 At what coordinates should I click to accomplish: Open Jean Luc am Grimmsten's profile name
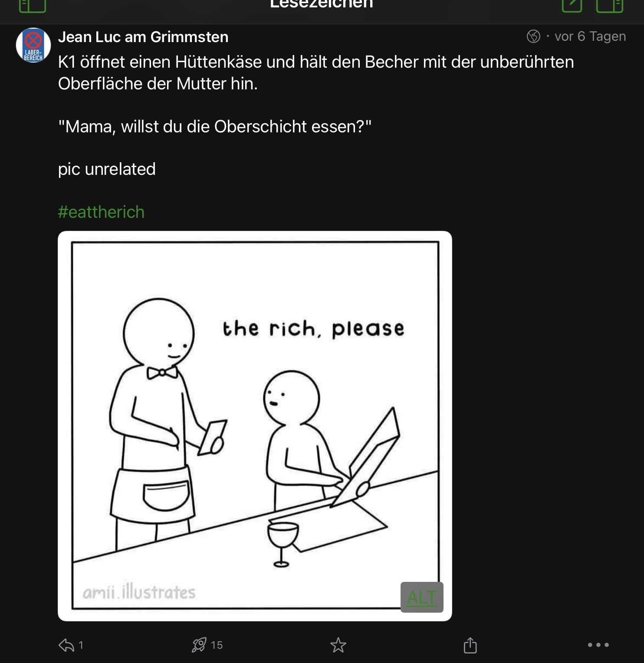pyautogui.click(x=143, y=37)
